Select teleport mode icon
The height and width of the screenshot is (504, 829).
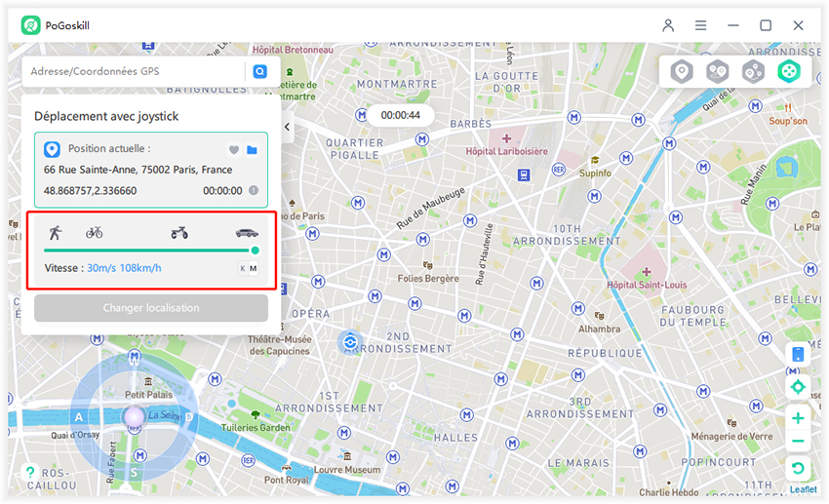(682, 71)
